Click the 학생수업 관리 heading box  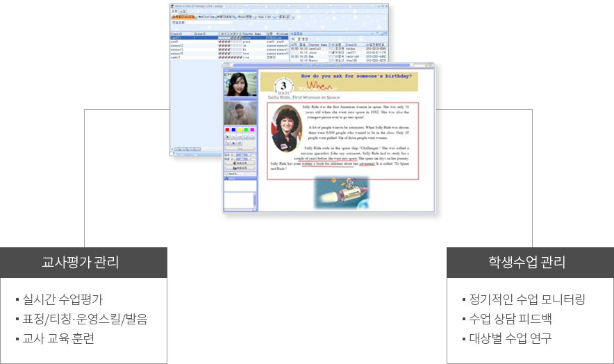click(530, 263)
